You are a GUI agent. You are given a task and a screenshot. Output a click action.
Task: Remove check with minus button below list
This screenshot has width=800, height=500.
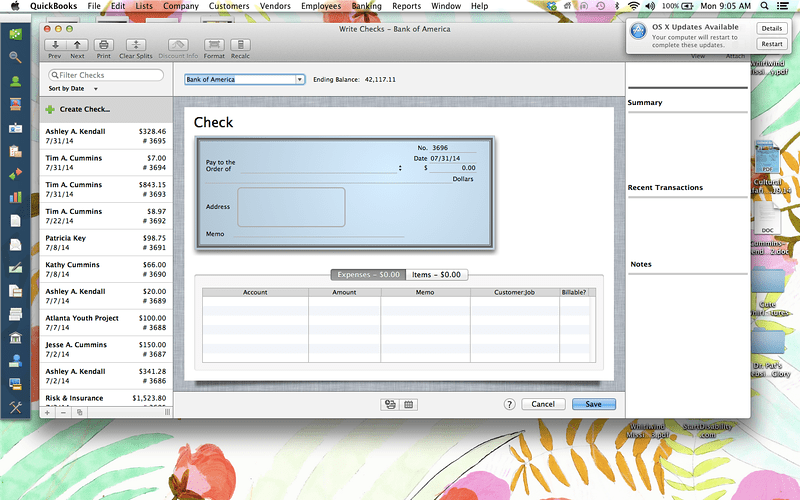click(x=63, y=412)
